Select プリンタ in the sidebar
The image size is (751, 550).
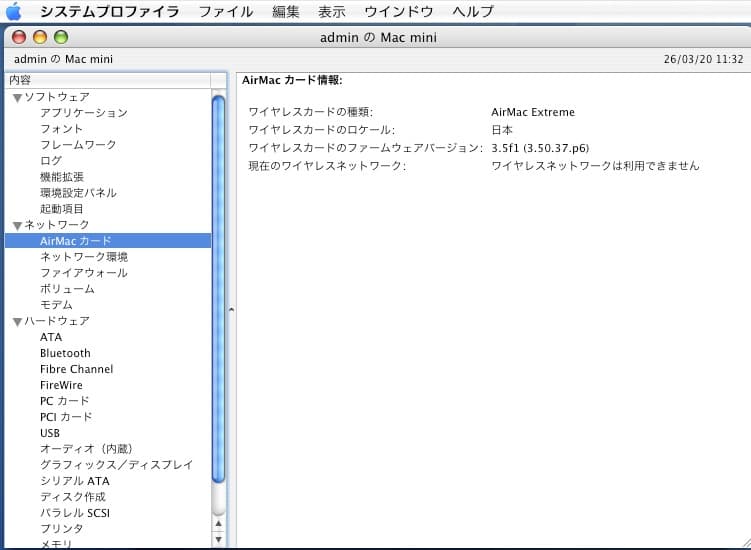pyautogui.click(x=62, y=529)
